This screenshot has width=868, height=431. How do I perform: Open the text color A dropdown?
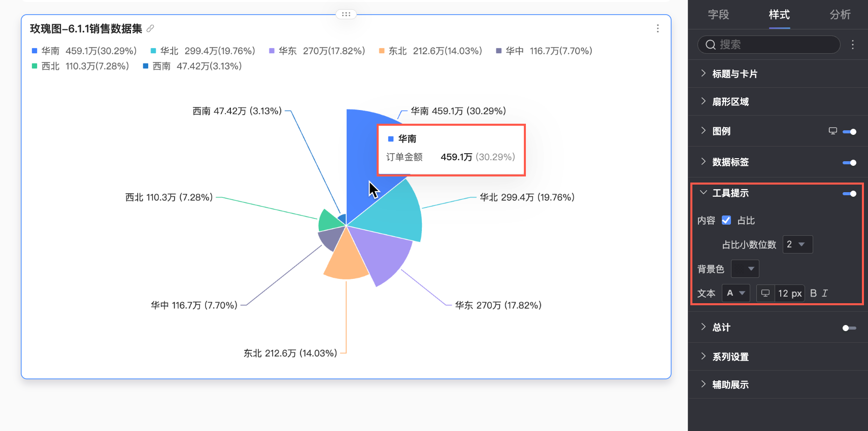coord(736,293)
